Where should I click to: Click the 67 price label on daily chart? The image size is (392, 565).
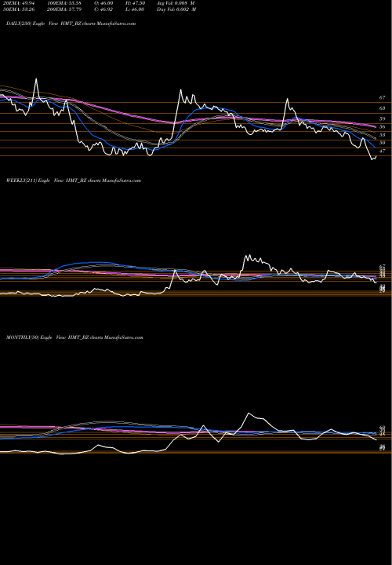383,97
